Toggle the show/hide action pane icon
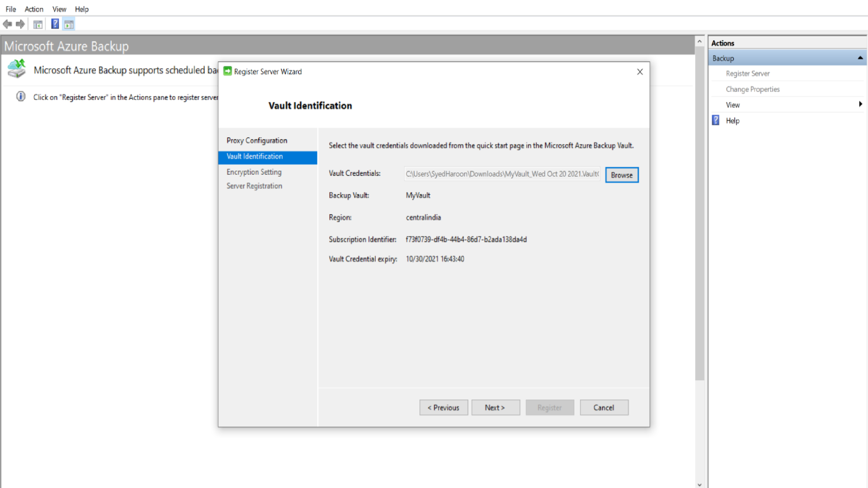Screen dimensions: 868x488 (69, 24)
